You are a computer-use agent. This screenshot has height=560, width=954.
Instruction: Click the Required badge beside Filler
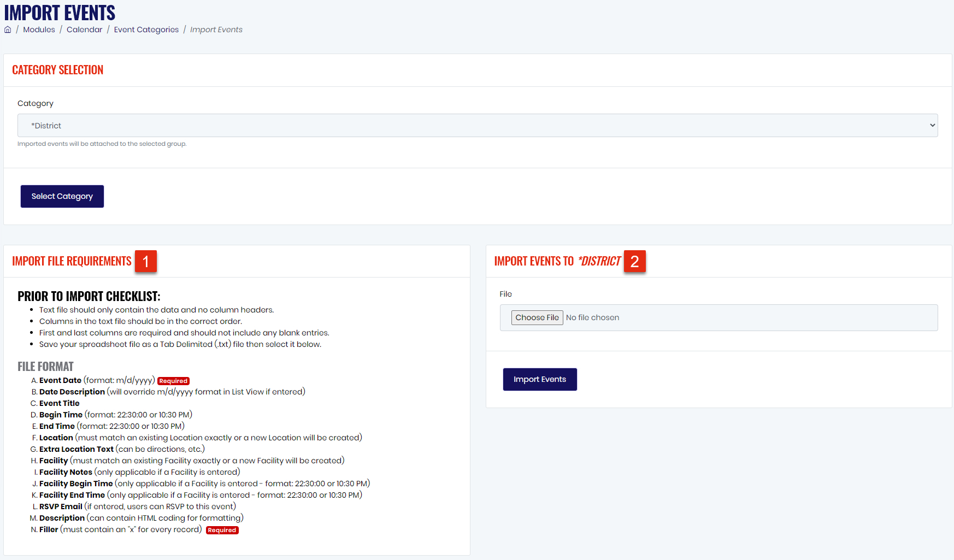point(222,530)
